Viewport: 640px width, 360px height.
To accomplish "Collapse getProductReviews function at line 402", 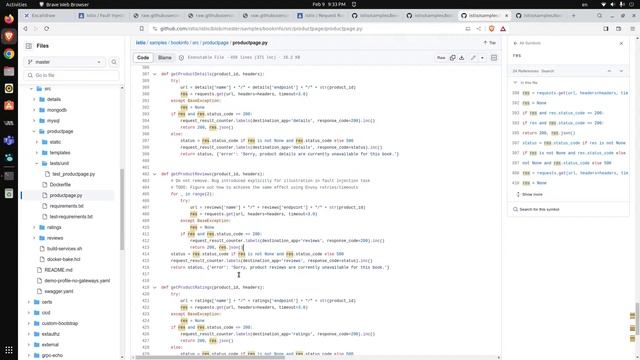I will point(155,174).
